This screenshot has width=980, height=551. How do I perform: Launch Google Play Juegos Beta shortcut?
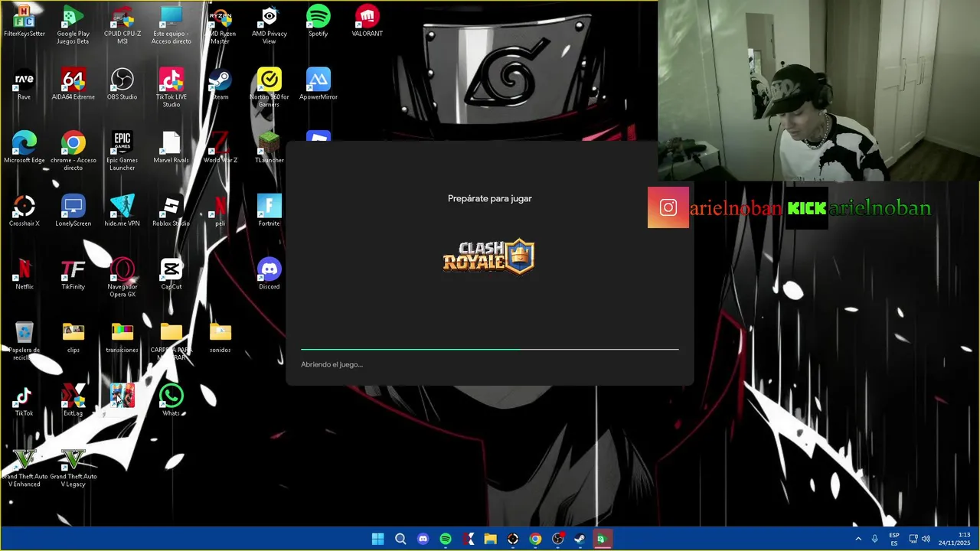[x=73, y=24]
